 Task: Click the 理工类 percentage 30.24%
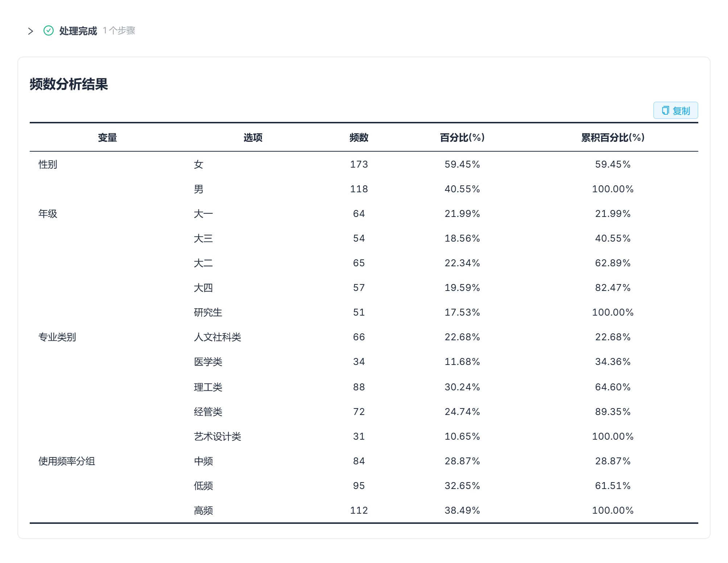tap(462, 387)
